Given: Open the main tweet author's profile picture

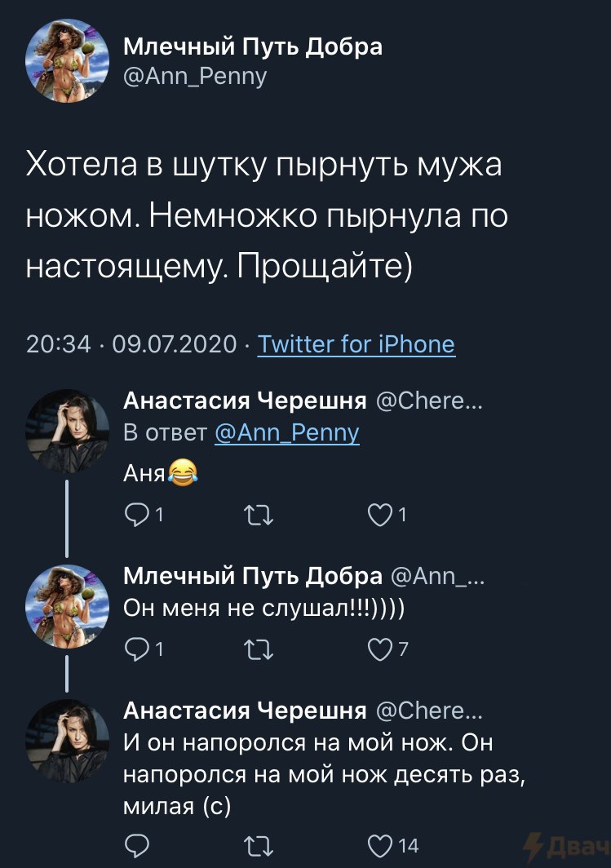Looking at the screenshot, I should (x=67, y=62).
